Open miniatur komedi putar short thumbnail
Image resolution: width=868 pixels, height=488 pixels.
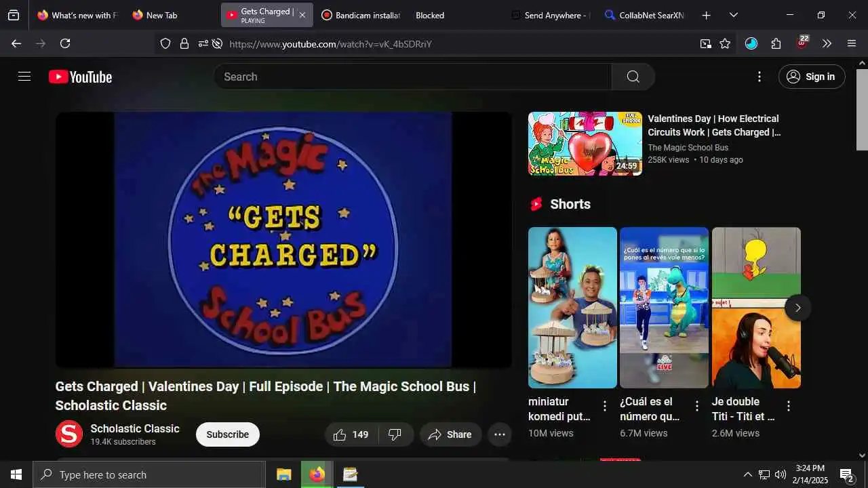coord(572,308)
